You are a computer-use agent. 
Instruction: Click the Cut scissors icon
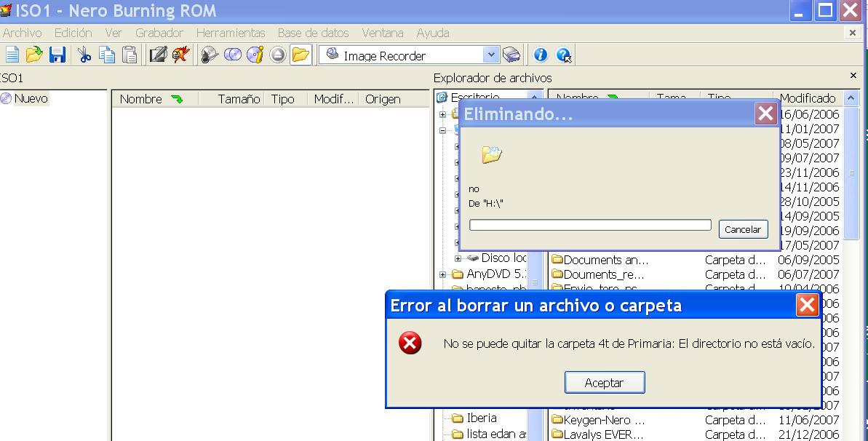point(84,55)
